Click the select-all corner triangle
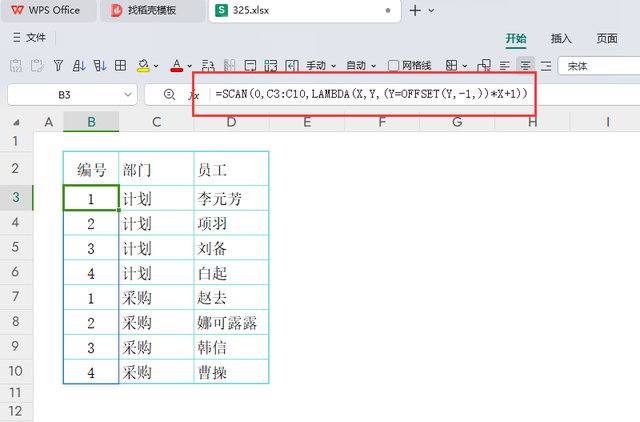The width and height of the screenshot is (640, 422). 16,122
